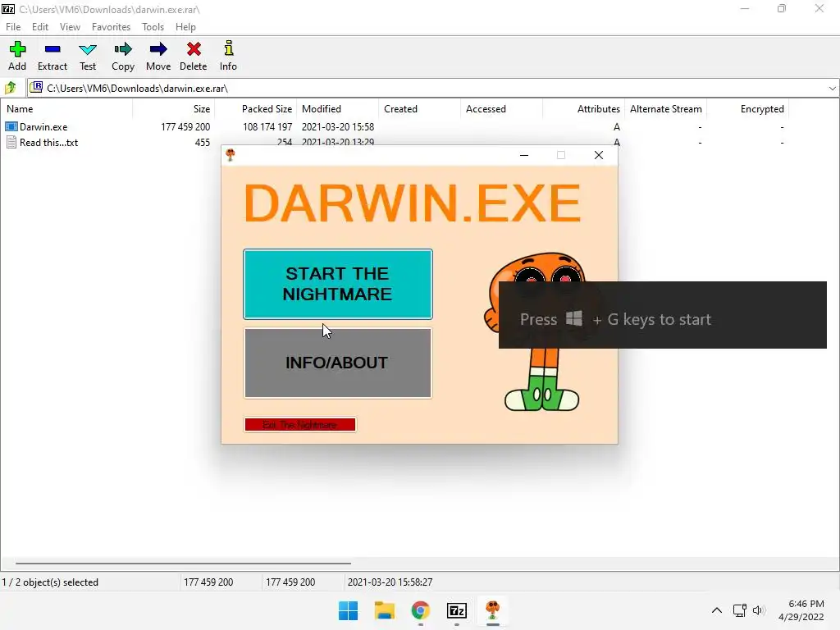The image size is (840, 630).
Task: Click the 7z icon in title bar
Action: tap(8, 9)
